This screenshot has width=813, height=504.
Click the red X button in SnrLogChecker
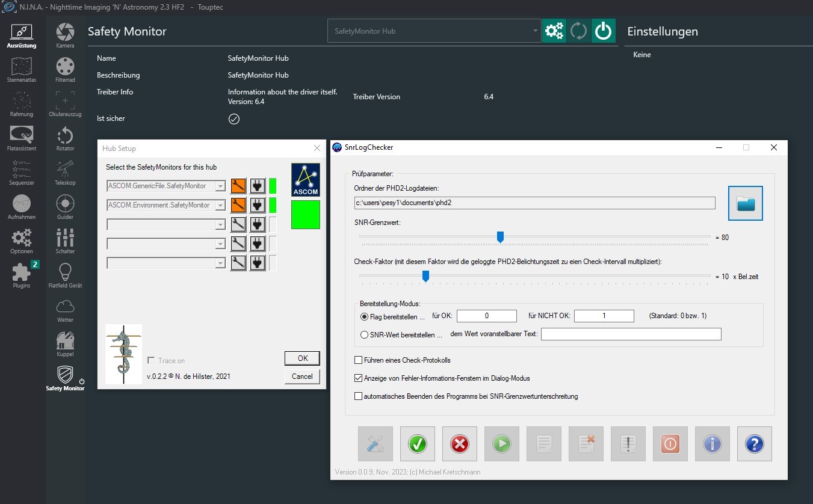(x=460, y=444)
